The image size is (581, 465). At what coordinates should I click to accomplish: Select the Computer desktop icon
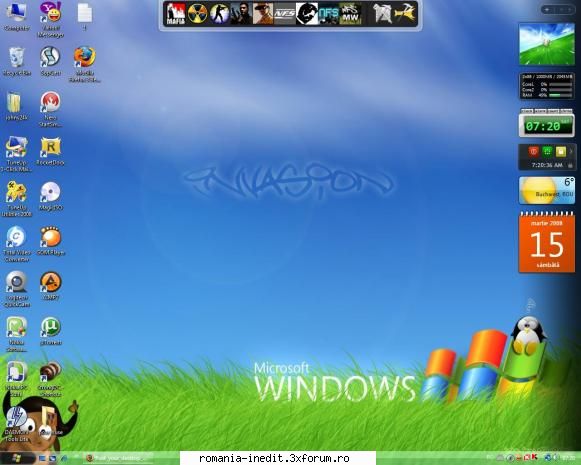coord(16,16)
